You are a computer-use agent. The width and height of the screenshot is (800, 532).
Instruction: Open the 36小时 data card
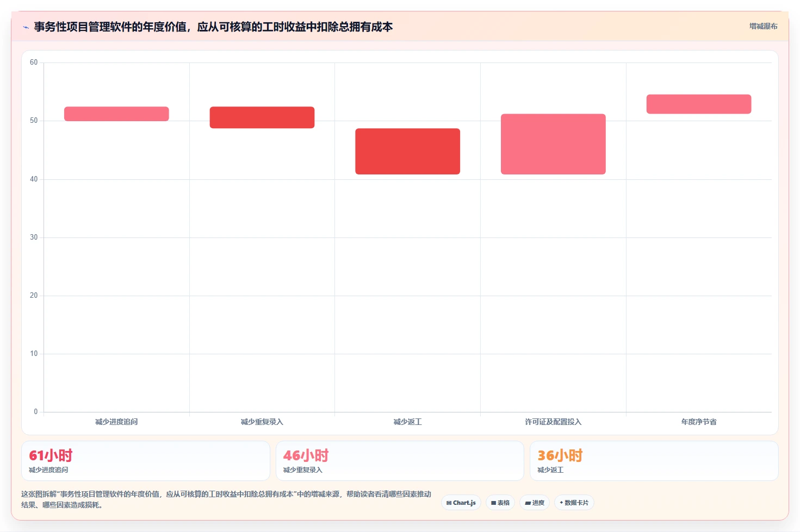click(x=654, y=461)
